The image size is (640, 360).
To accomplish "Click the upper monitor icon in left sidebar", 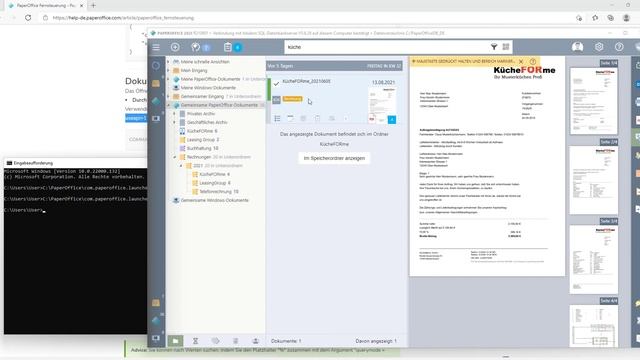I will click(x=156, y=119).
